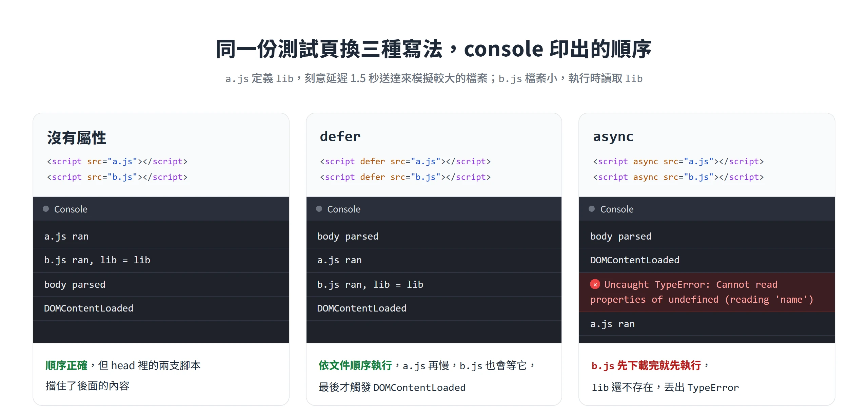The height and width of the screenshot is (414, 868).
Task: Click the script async src="b.js" line
Action: click(x=678, y=177)
